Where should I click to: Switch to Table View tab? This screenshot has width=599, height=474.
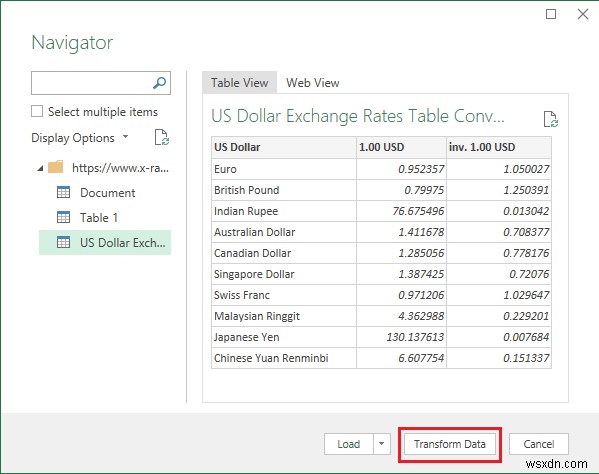(240, 83)
